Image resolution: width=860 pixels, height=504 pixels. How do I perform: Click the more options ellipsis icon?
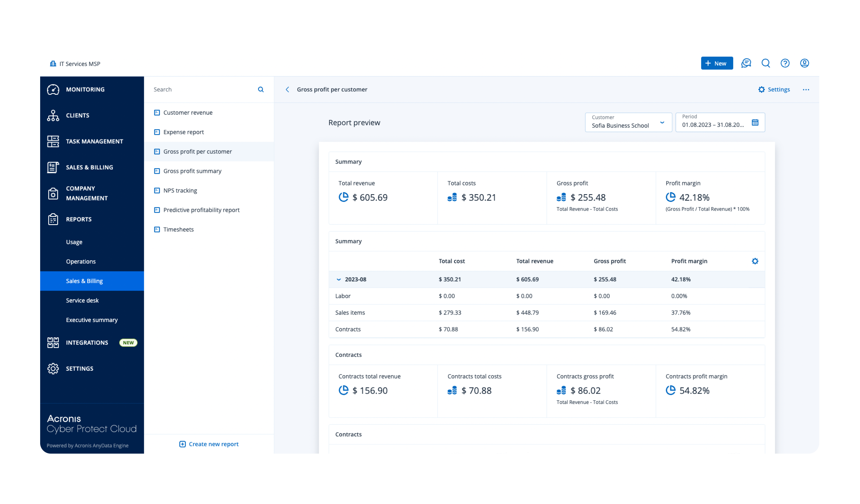(x=806, y=89)
